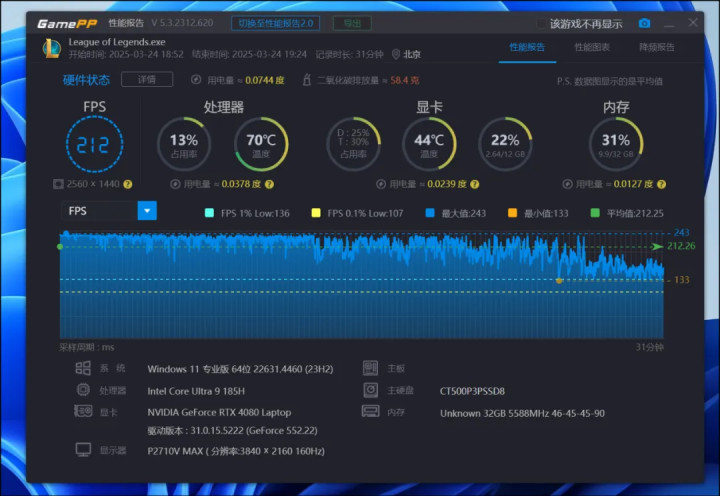This screenshot has width=720, height=496.
Task: Click the RAM icon beside Unknown 32GB
Action: pos(371,411)
